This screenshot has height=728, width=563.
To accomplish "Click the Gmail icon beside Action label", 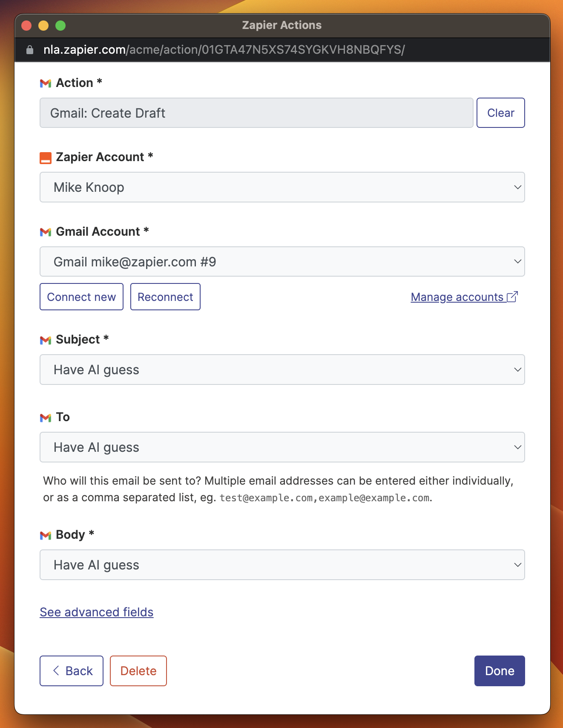I will [46, 84].
